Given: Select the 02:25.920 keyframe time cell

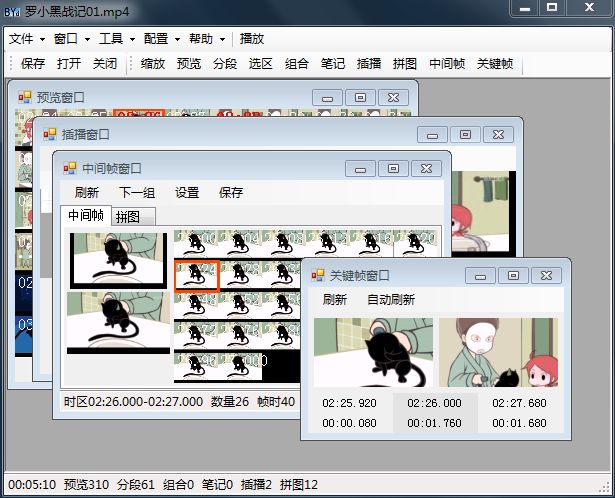Looking at the screenshot, I should point(349,403).
